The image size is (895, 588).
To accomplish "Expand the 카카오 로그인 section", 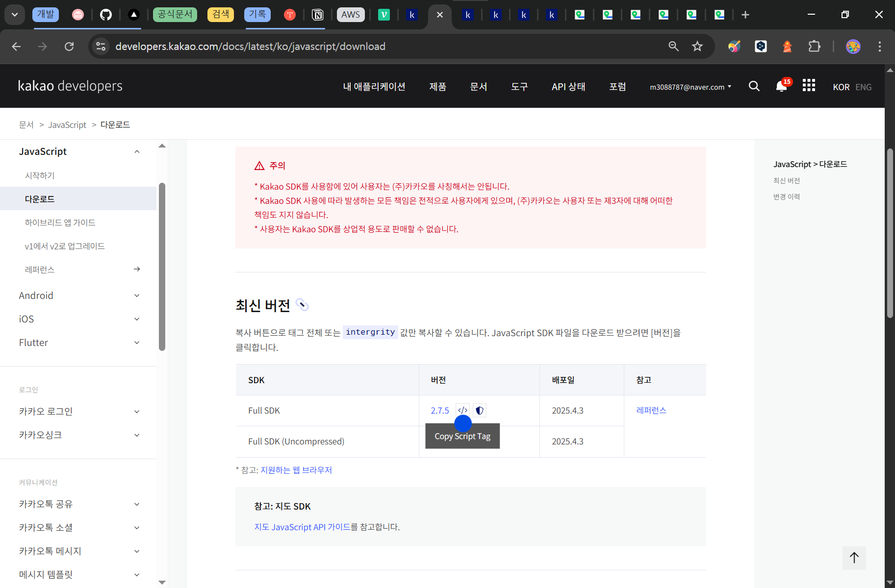I will tap(137, 412).
